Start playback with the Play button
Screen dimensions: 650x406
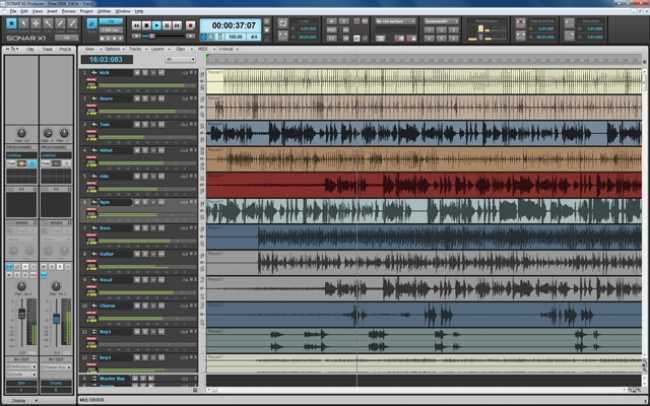pyautogui.click(x=157, y=26)
